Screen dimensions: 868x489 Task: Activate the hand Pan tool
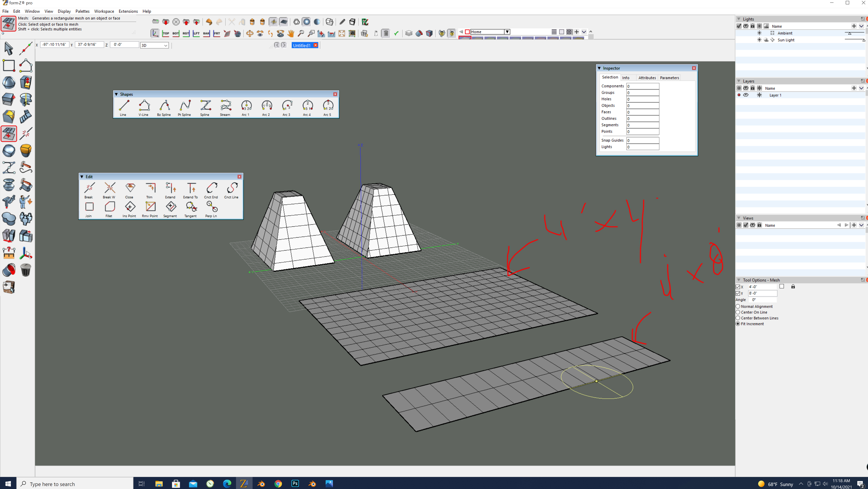(290, 33)
